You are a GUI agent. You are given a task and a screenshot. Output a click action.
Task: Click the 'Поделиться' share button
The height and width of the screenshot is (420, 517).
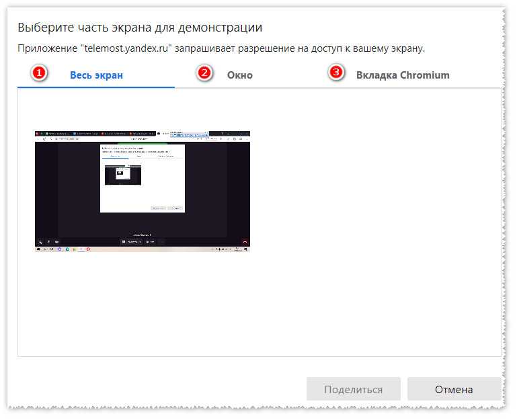click(x=353, y=389)
